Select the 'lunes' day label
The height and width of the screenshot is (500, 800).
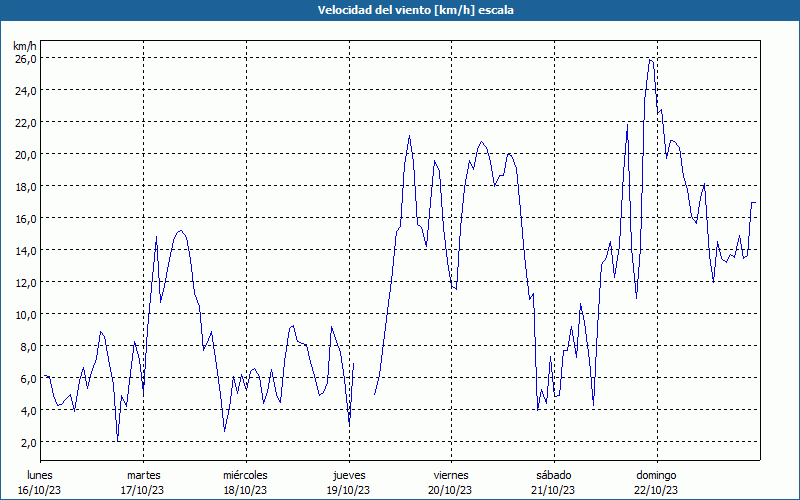coord(40,475)
